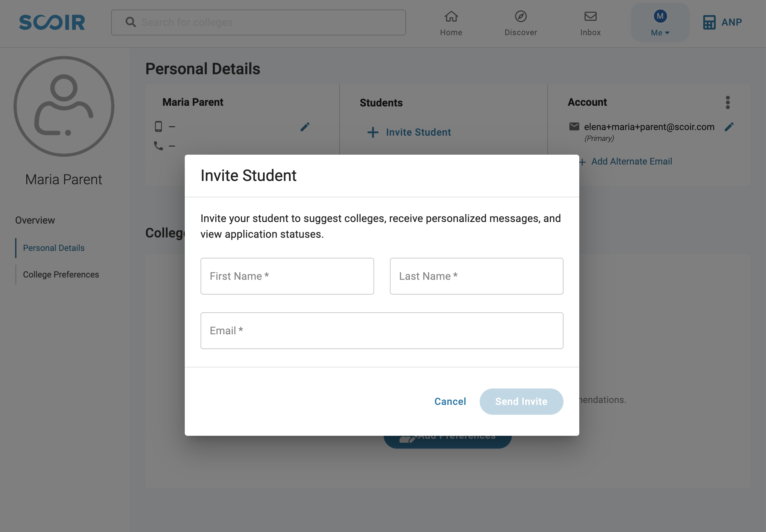Select Personal Details in sidebar

click(54, 248)
